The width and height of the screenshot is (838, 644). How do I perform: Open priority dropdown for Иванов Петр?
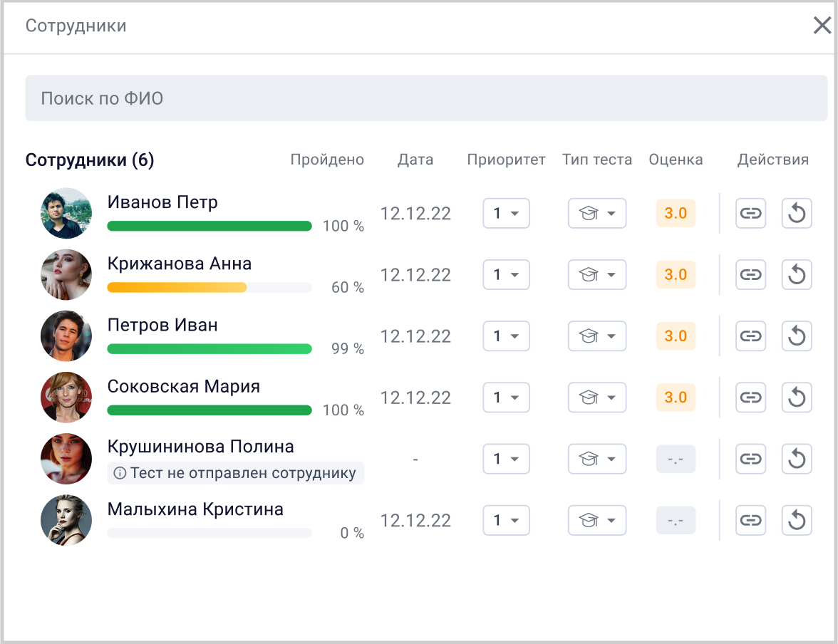pyautogui.click(x=506, y=213)
